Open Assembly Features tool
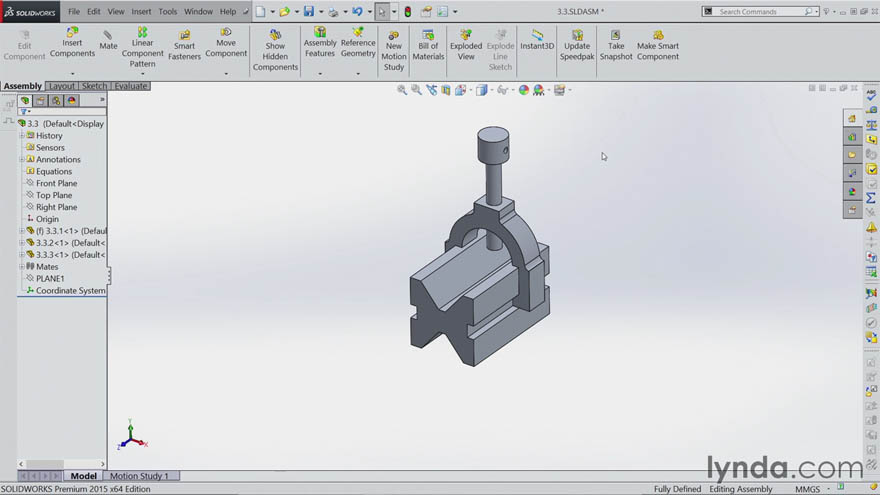This screenshot has width=880, height=495. coord(320,43)
